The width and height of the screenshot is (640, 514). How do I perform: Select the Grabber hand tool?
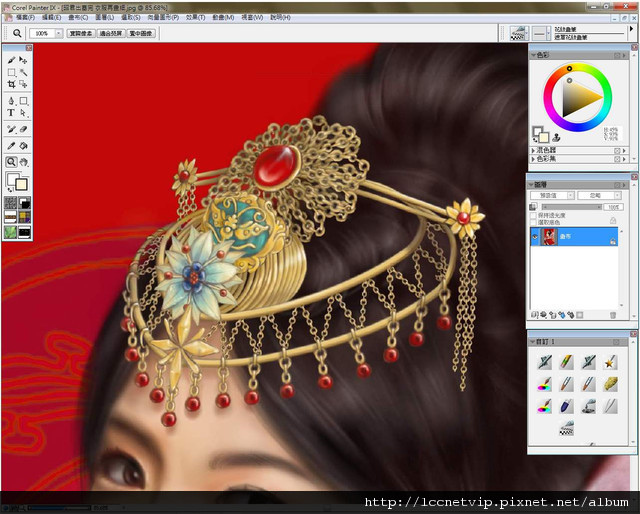click(23, 162)
